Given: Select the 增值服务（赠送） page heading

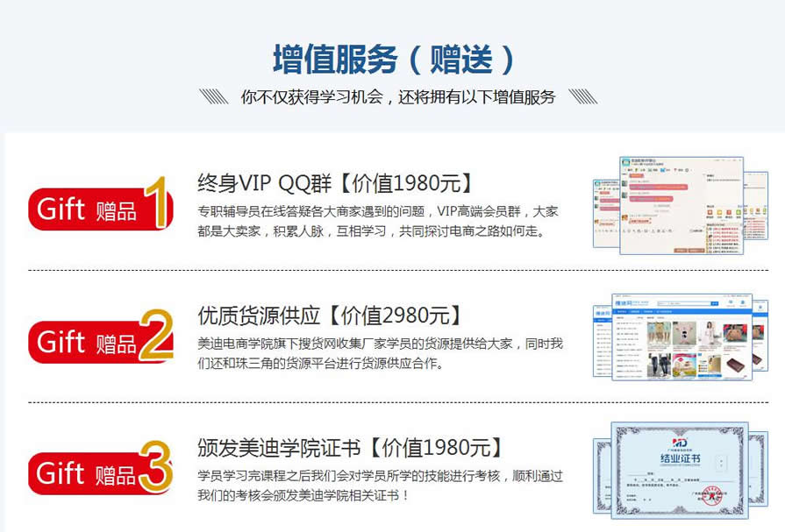Looking at the screenshot, I should click(x=392, y=54).
